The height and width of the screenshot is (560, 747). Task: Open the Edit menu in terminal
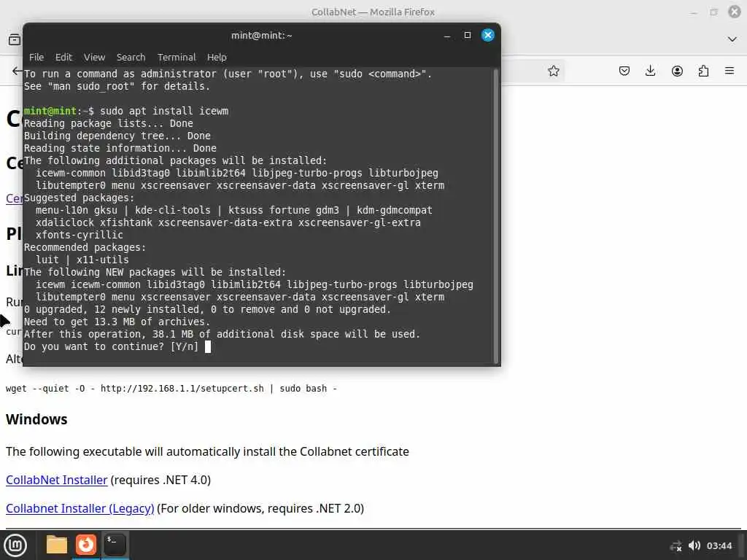point(63,57)
